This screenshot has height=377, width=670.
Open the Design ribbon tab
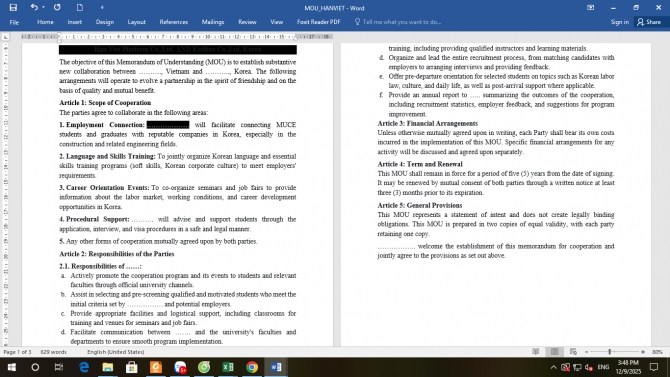point(105,22)
